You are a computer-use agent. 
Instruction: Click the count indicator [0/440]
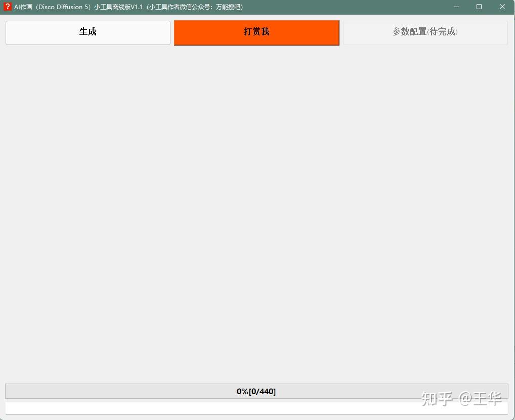click(x=263, y=391)
